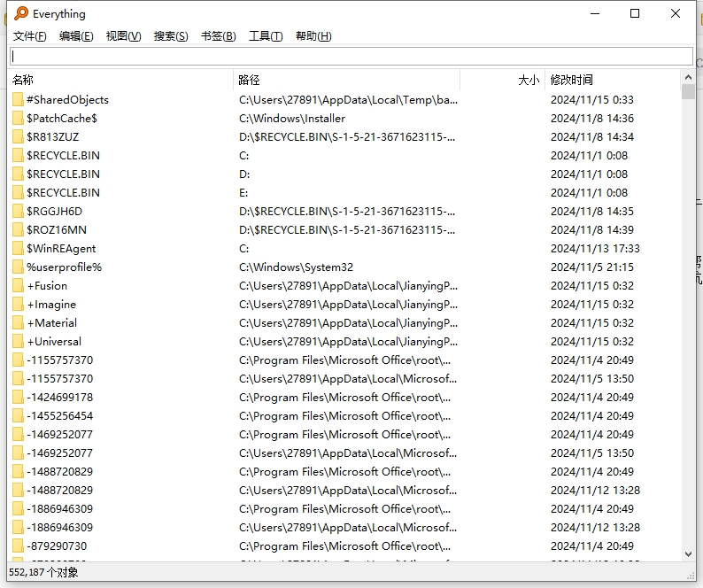
Task: Open the 视图(V) menu
Action: 123,36
